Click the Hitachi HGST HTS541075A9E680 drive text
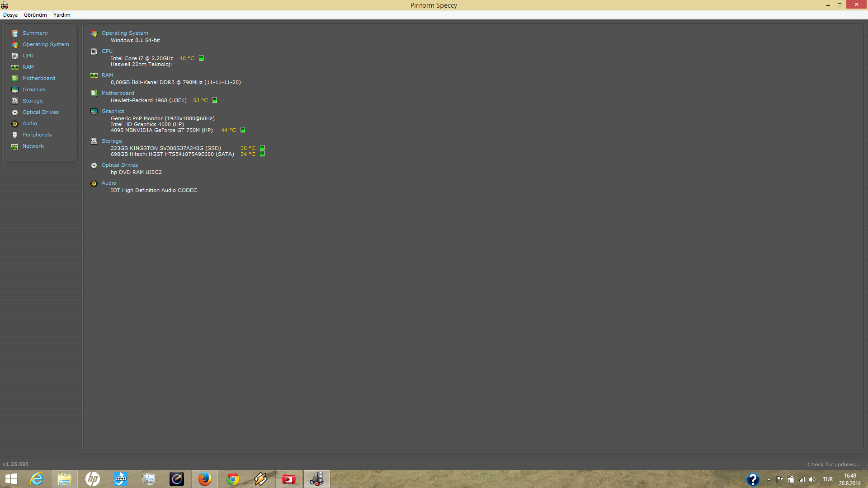 coord(172,154)
